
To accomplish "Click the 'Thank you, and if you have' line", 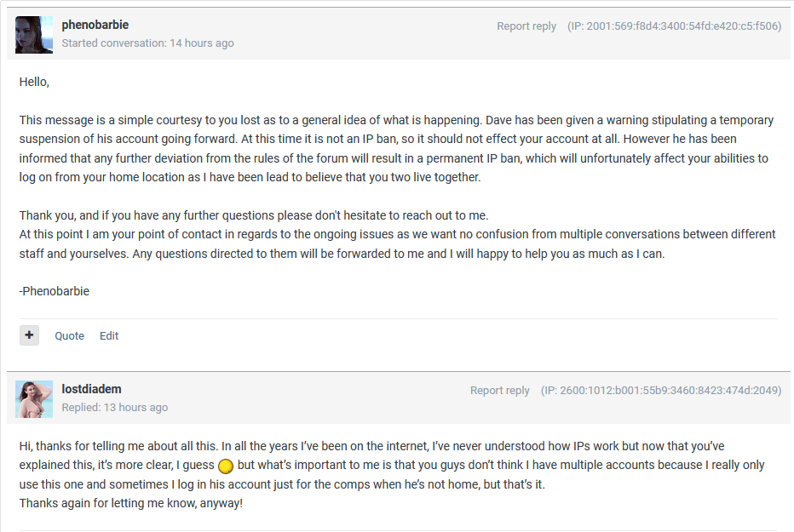I will point(254,215).
